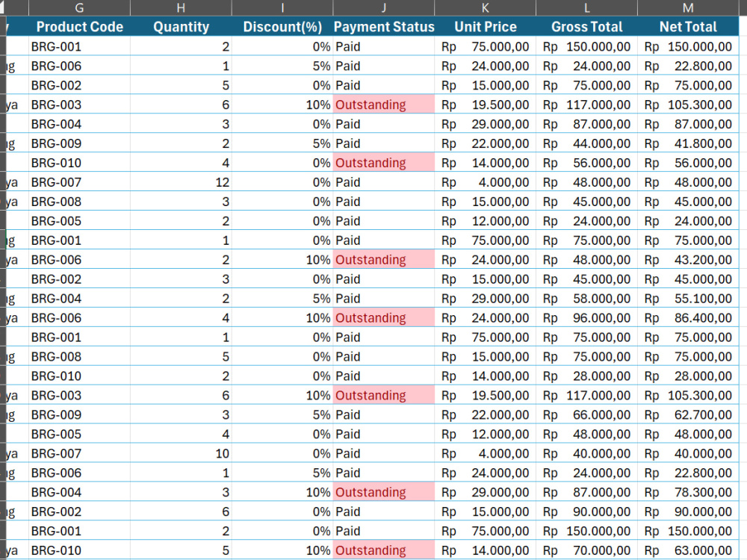
Task: Select column J header
Action: [x=384, y=7]
